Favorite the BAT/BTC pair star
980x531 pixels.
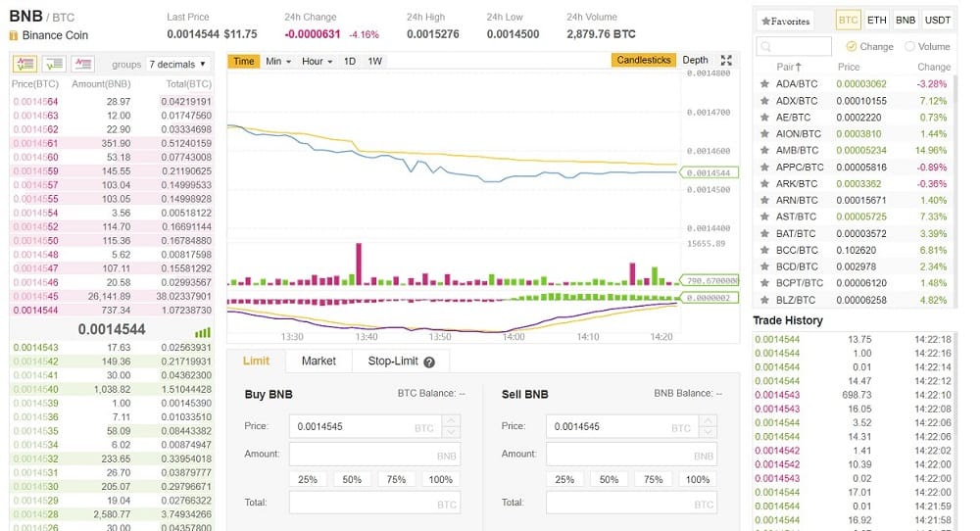pos(763,233)
